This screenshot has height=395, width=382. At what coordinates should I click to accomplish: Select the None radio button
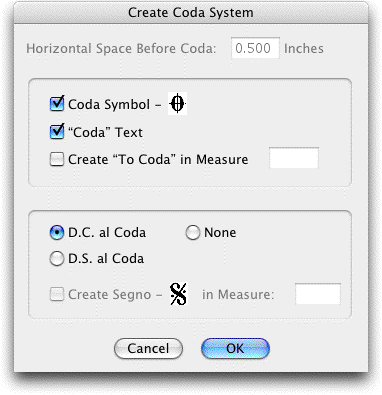pyautogui.click(x=193, y=232)
